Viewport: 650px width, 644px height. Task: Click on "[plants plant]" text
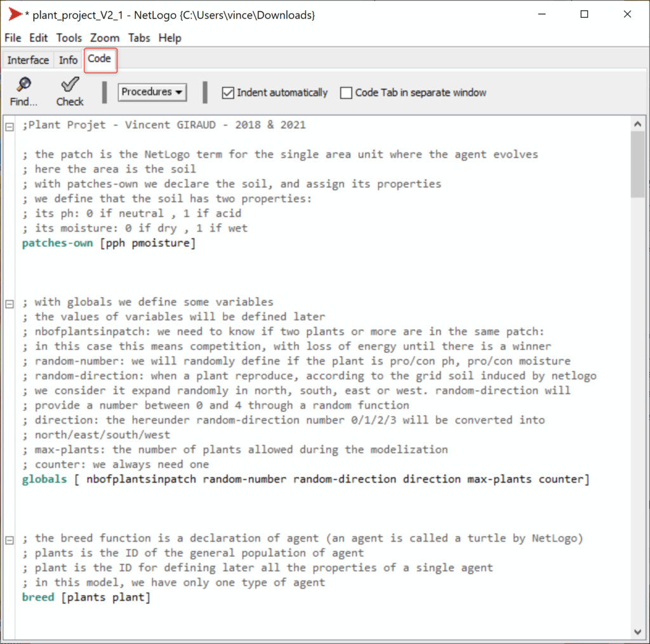coord(106,598)
